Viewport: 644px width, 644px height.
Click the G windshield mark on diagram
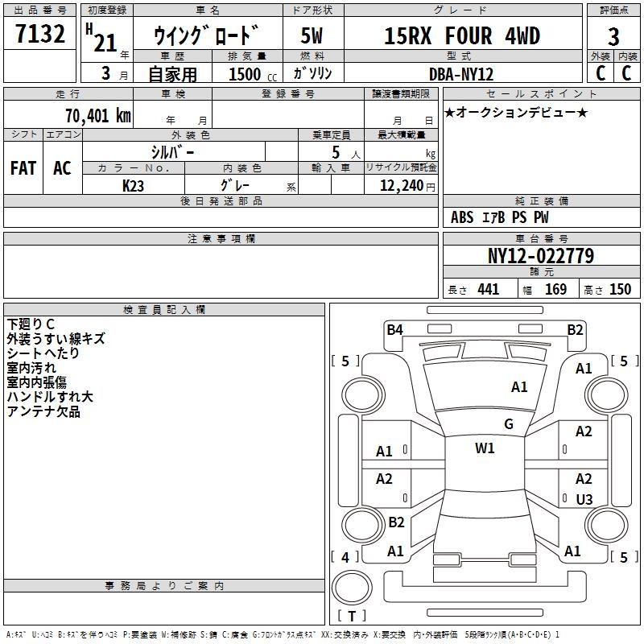(x=509, y=424)
